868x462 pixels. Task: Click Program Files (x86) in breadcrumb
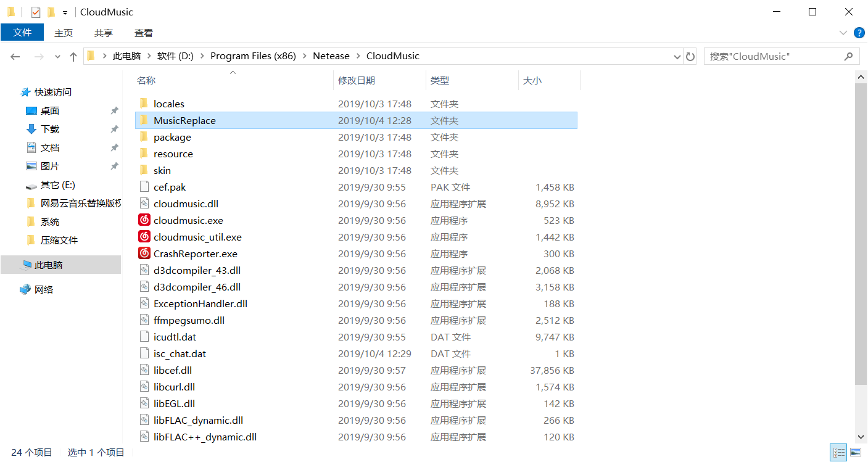click(253, 56)
